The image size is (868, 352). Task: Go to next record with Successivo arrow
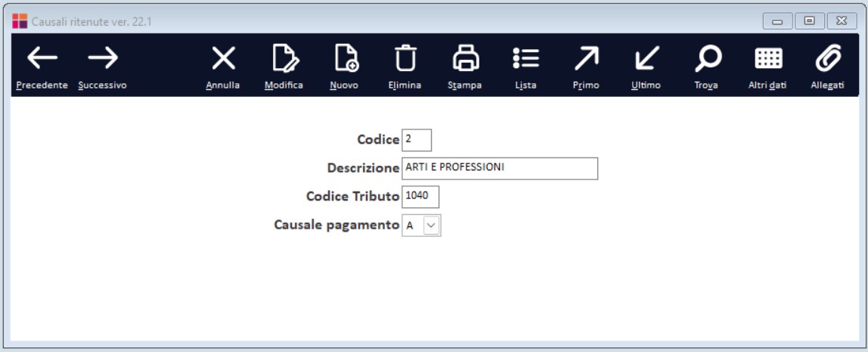(x=103, y=58)
